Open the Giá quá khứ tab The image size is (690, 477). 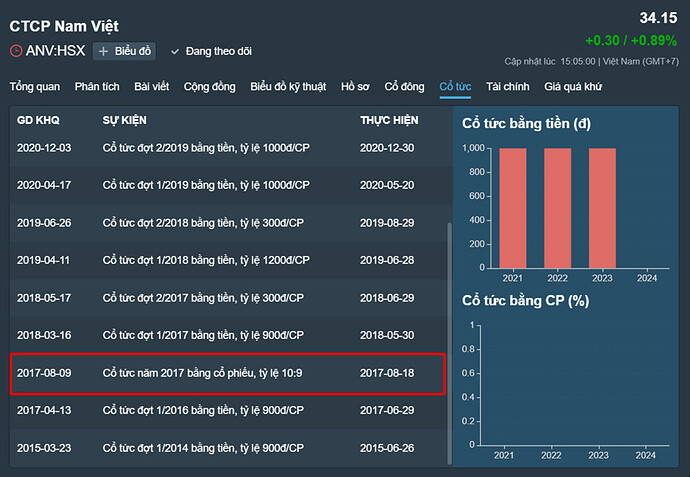573,86
